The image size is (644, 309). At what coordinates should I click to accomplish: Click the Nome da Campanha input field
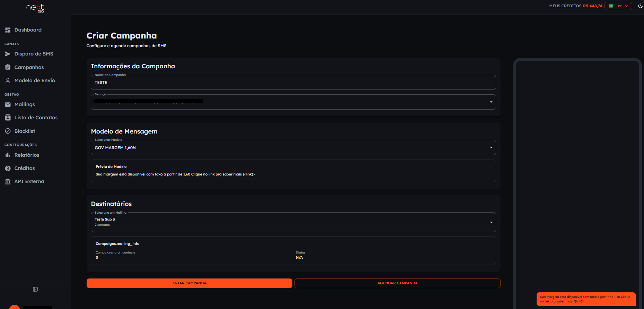click(x=293, y=83)
